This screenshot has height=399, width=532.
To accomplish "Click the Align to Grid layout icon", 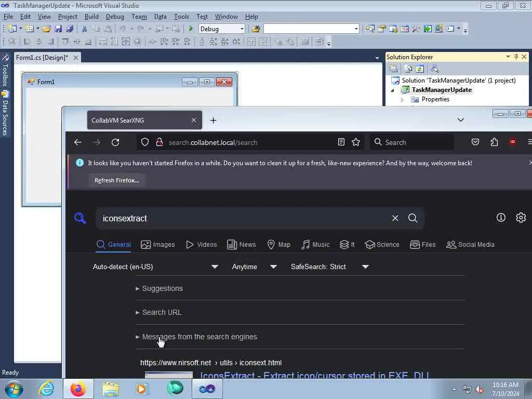I will (x=12, y=42).
